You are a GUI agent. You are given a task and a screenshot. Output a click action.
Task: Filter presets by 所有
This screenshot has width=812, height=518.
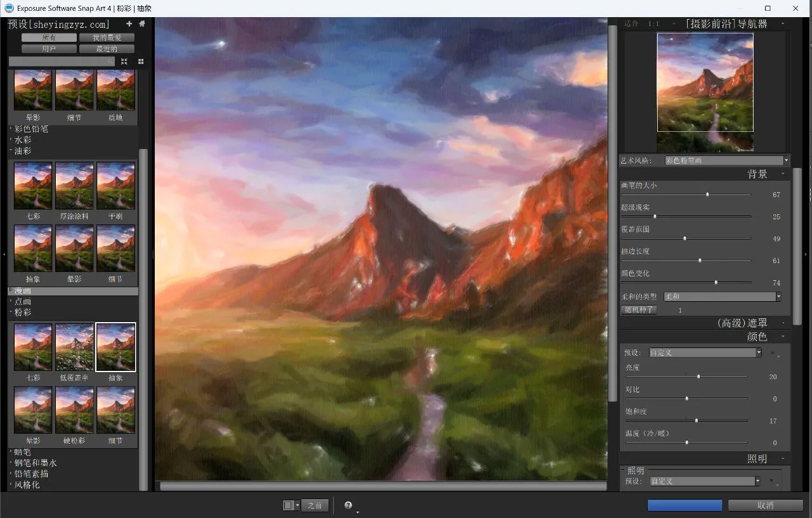click(49, 38)
